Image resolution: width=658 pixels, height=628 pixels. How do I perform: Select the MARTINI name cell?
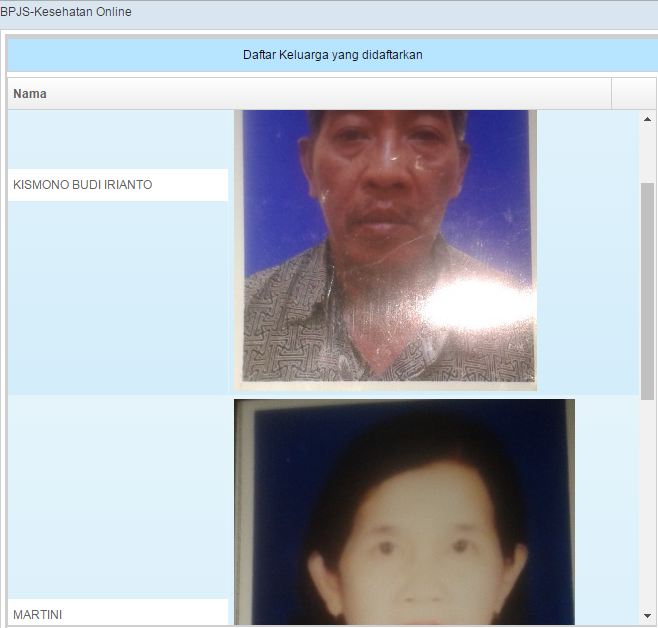point(118,612)
